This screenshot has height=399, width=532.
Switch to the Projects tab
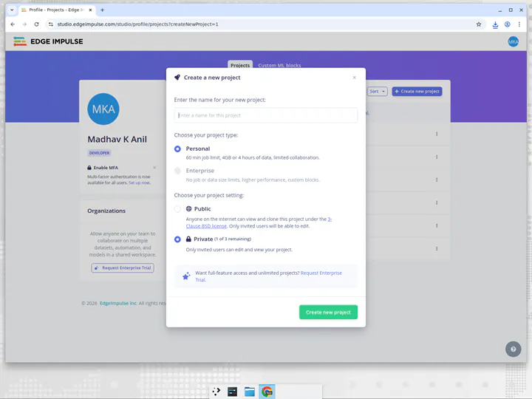coord(240,65)
